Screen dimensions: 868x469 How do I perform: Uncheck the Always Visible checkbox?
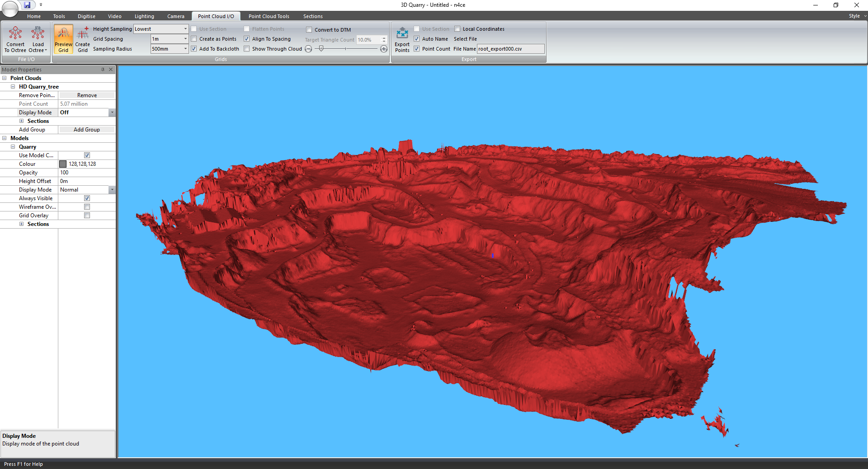[87, 198]
